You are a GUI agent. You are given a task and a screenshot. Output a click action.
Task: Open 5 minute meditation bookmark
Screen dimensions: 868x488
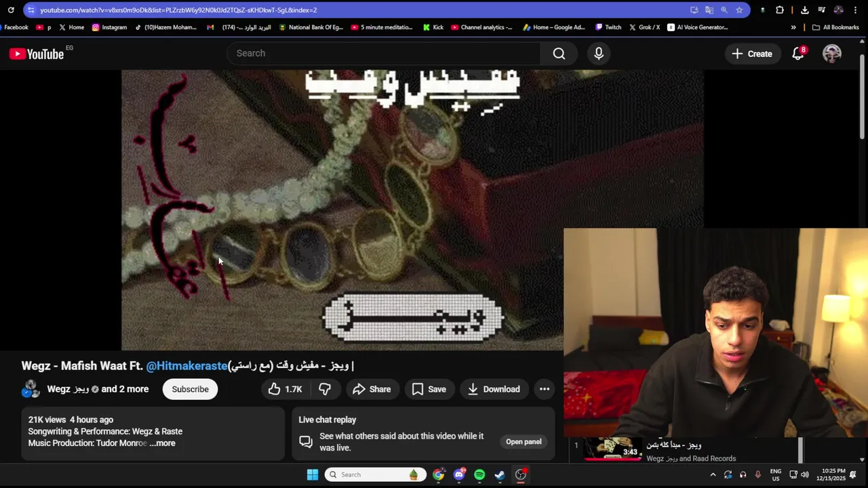pyautogui.click(x=382, y=27)
